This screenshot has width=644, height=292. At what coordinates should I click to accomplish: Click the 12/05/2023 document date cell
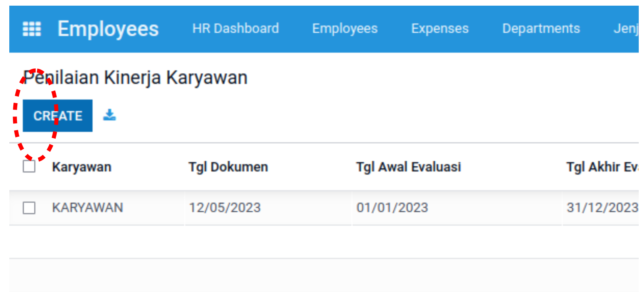coord(225,208)
